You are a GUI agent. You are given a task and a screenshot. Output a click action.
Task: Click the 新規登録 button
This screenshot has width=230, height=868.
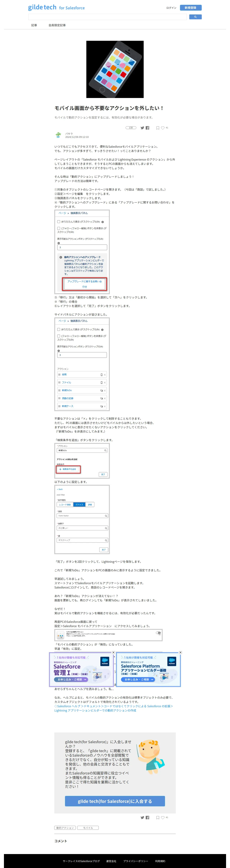(x=190, y=8)
